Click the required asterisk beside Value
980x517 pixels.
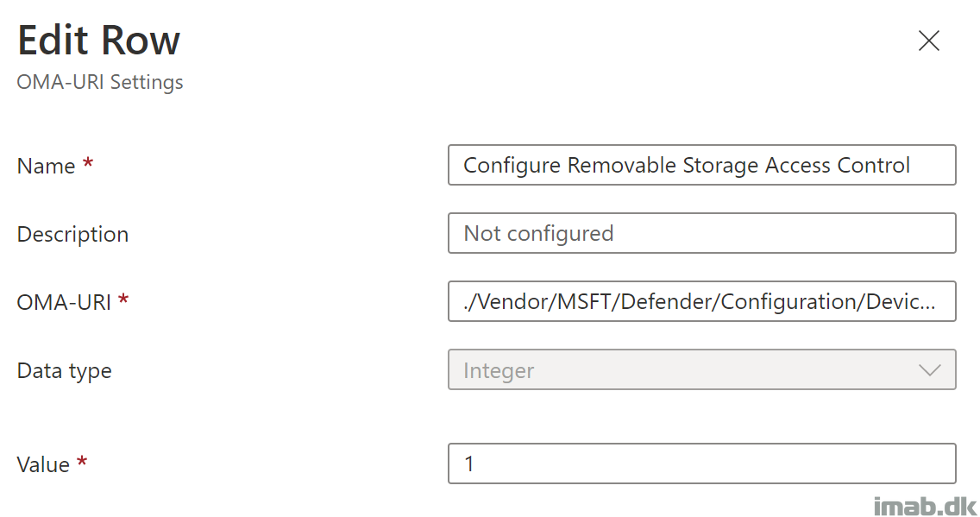click(82, 462)
